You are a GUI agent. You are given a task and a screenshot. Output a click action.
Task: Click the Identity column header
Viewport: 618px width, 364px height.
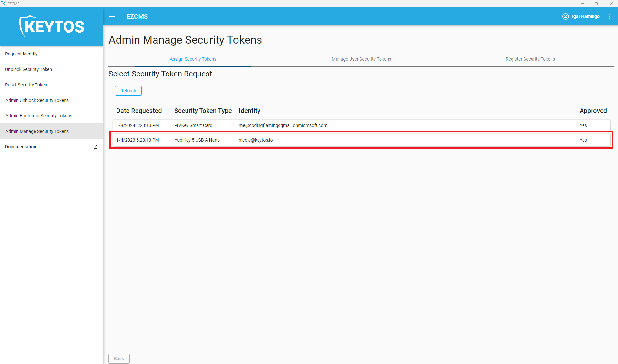tap(249, 111)
